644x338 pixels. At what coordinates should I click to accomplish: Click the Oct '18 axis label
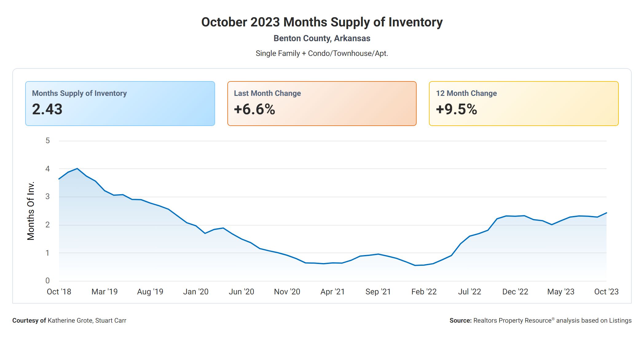[59, 292]
